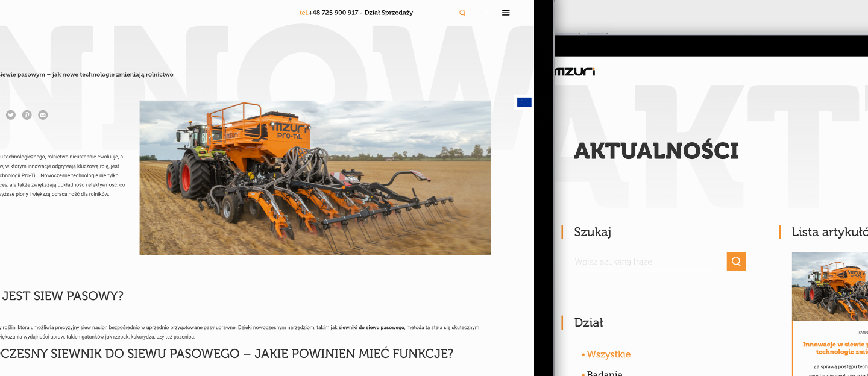Image resolution: width=868 pixels, height=376 pixels.
Task: Open the hamburger menu icon
Action: coord(506,13)
